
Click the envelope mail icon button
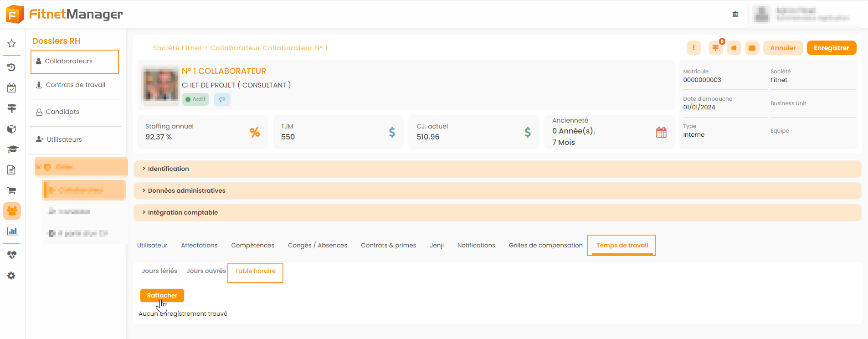click(752, 48)
